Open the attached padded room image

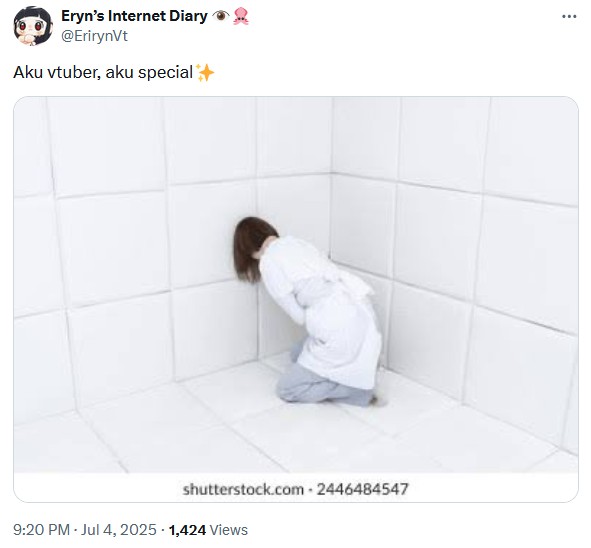pyautogui.click(x=296, y=299)
